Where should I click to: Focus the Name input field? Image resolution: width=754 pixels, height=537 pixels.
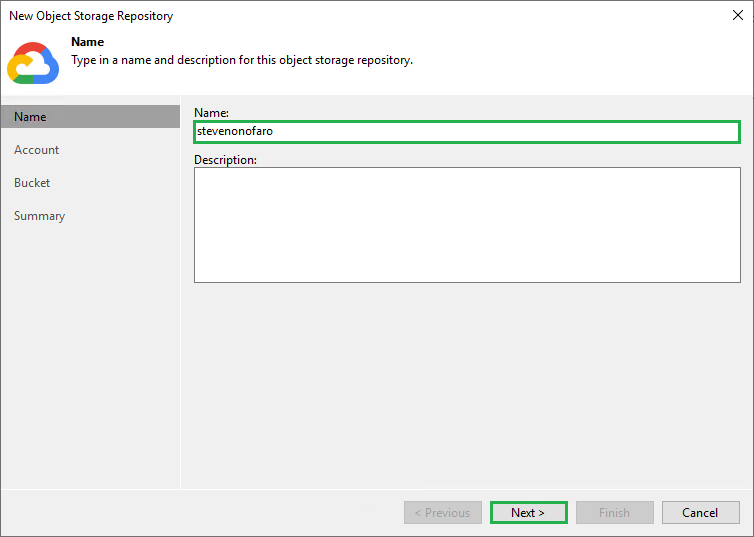point(466,132)
